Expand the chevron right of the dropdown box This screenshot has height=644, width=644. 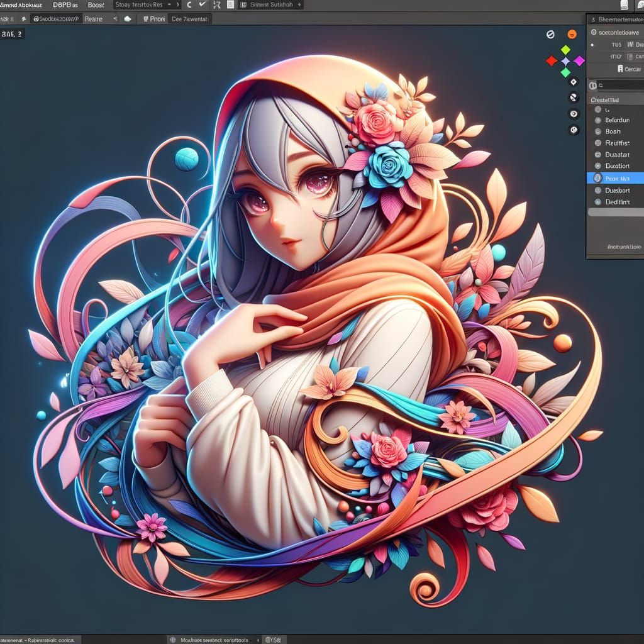pyautogui.click(x=178, y=4)
